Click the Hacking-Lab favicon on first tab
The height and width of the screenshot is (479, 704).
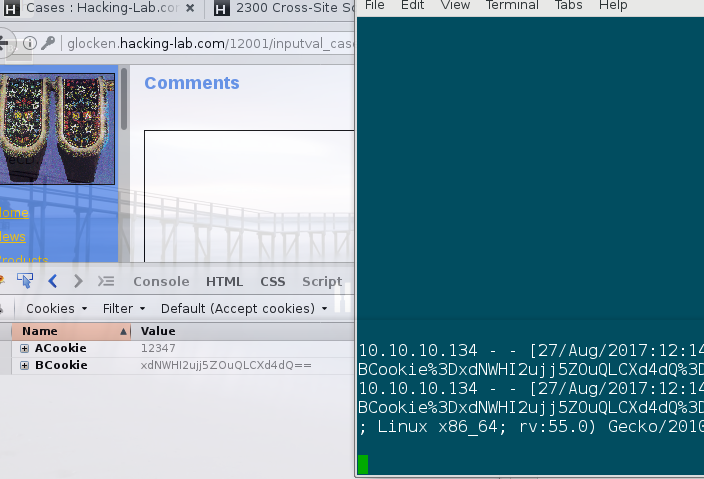(12, 8)
